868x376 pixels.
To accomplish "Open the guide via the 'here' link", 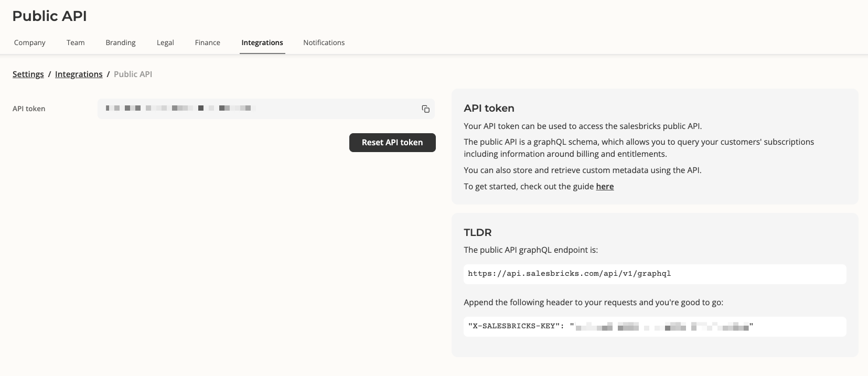I will coord(605,186).
